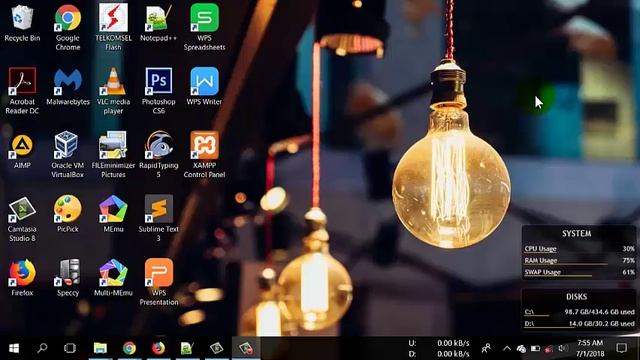Select the TELKOMSEL Flash shortcut
The width and height of the screenshot is (640, 360).
(113, 28)
